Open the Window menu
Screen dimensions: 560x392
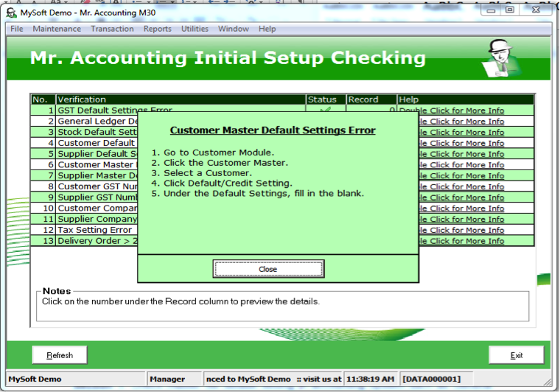234,29
